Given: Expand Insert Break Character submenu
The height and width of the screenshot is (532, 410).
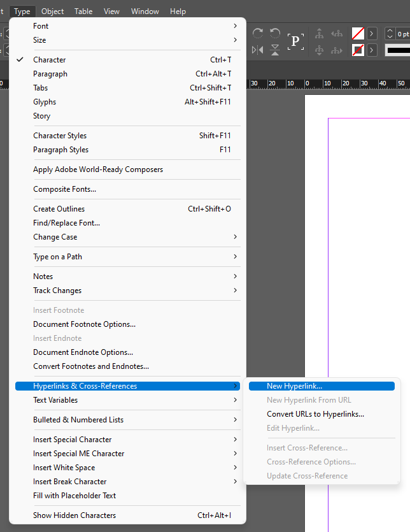Looking at the screenshot, I should (128, 482).
